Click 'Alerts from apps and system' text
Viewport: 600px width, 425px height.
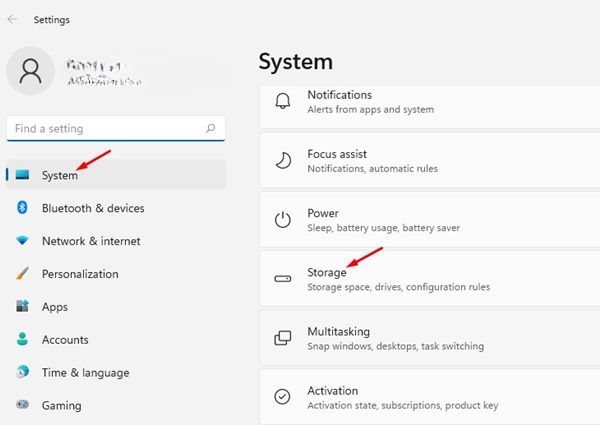pos(371,109)
